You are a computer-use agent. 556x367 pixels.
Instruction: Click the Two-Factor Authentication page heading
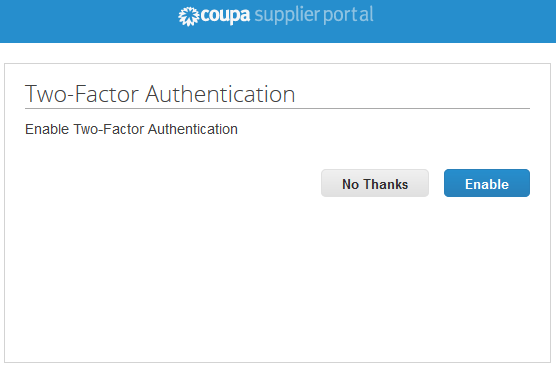(x=160, y=94)
